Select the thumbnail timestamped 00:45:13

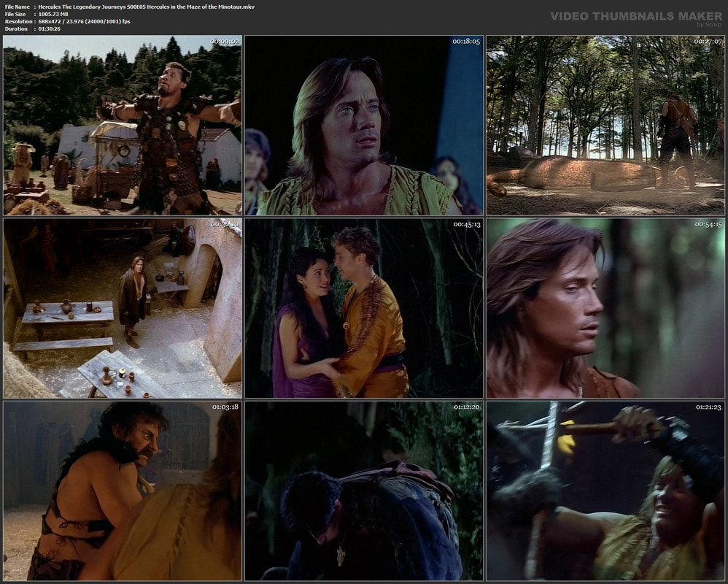pos(364,308)
